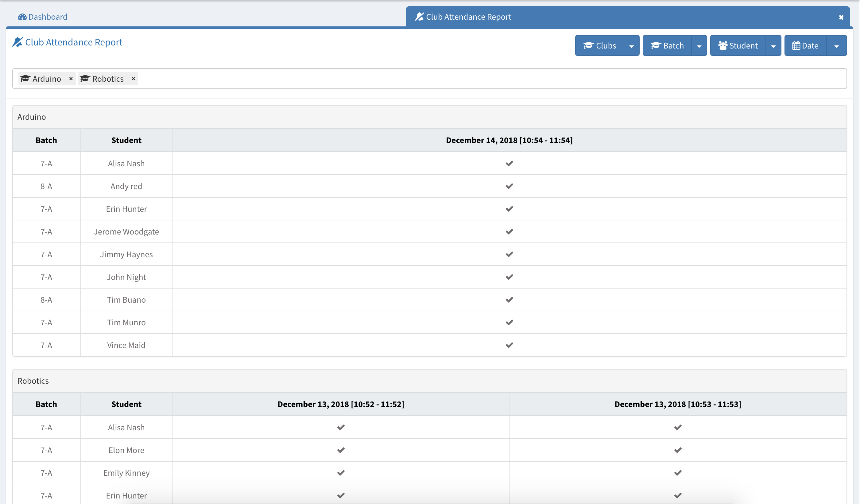Remove the Robotics filter tag
The width and height of the screenshot is (860, 504).
pyautogui.click(x=134, y=79)
